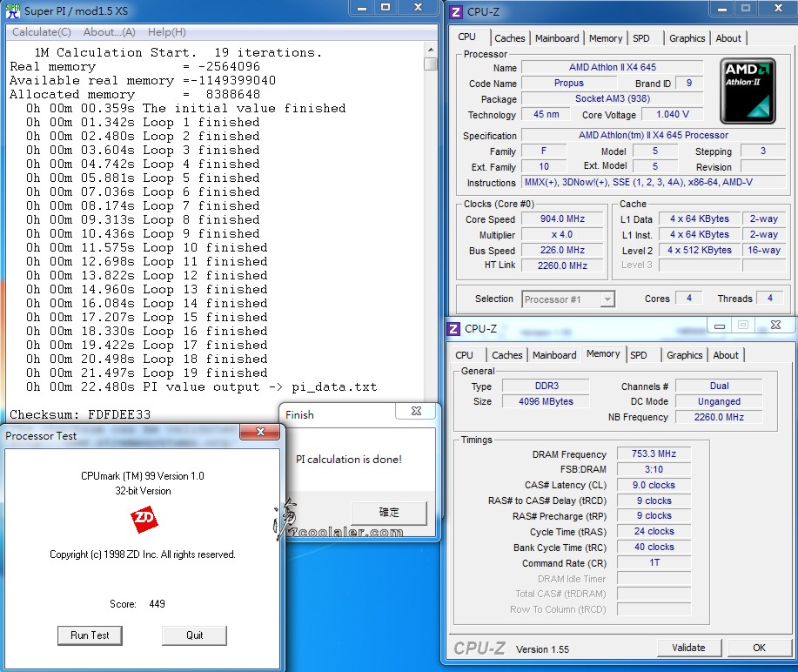This screenshot has width=798, height=672.
Task: Click the memory Type value DDR3
Action: tap(547, 386)
